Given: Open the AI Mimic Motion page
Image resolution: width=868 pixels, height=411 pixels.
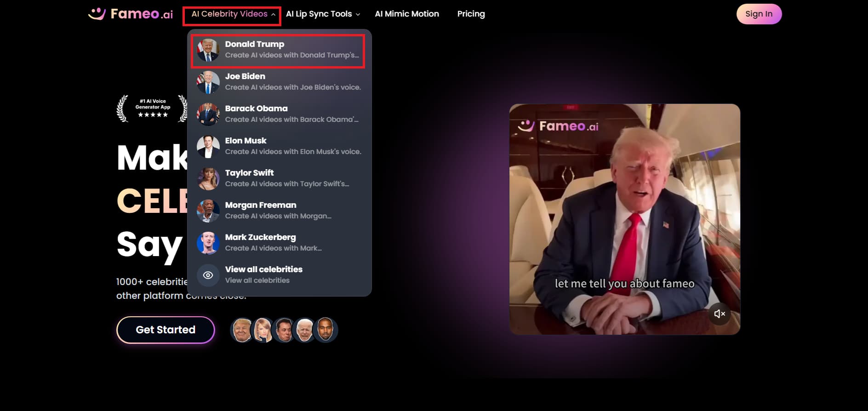Looking at the screenshot, I should [407, 14].
